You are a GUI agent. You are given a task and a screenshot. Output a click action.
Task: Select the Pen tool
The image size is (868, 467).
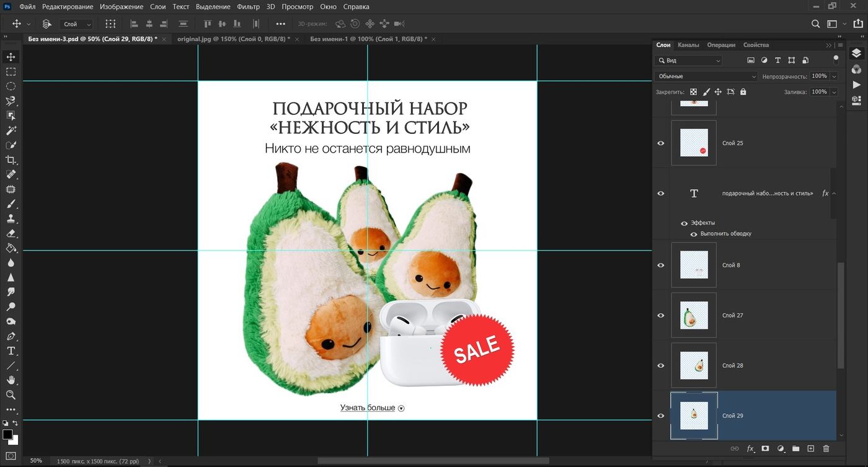pos(11,336)
